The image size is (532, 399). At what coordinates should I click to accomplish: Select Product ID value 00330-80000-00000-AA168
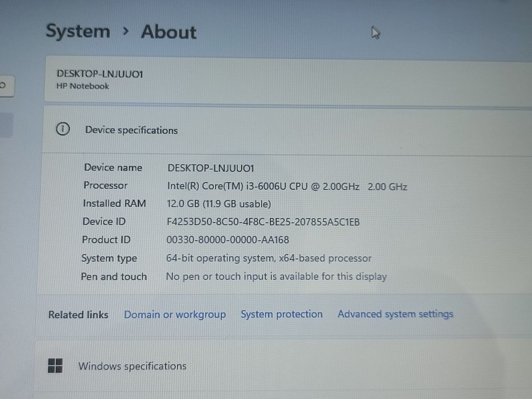[228, 240]
